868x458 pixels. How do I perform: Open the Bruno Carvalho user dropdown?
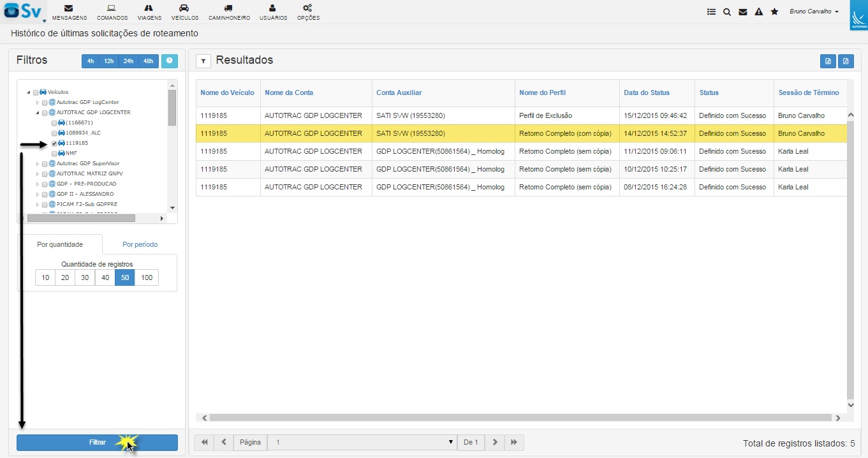(814, 11)
